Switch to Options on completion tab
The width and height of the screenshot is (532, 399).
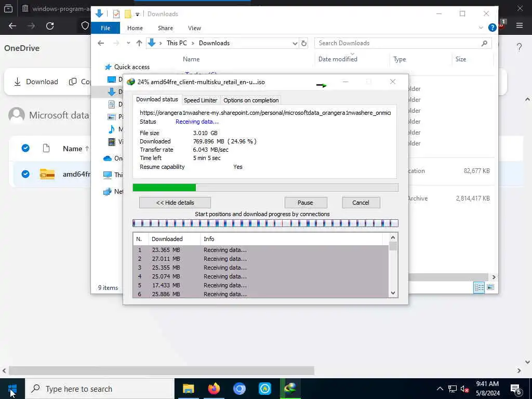click(251, 100)
